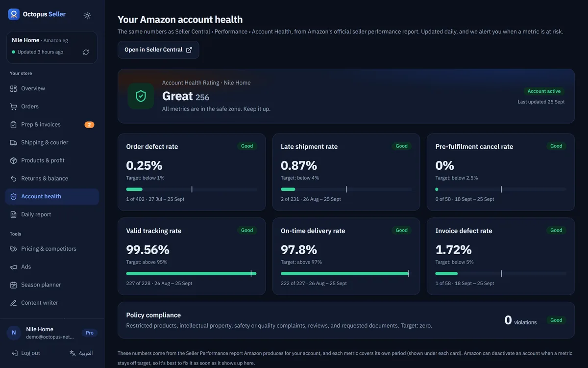588x368 pixels.
Task: Open the Content writer tool
Action: click(x=52, y=303)
